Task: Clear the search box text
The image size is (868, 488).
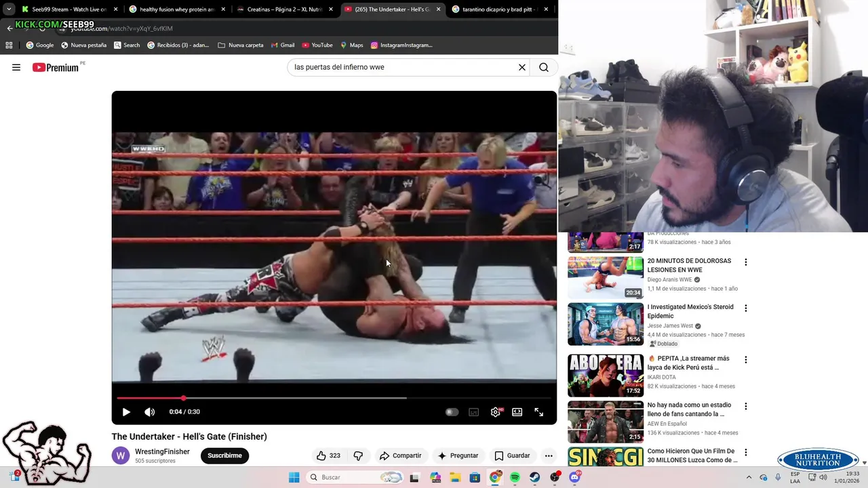Action: click(522, 67)
